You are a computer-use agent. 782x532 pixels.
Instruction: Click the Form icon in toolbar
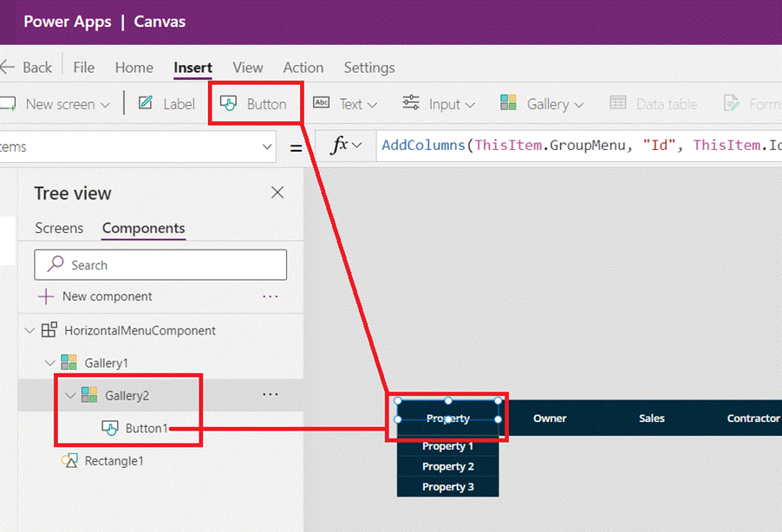(x=731, y=103)
